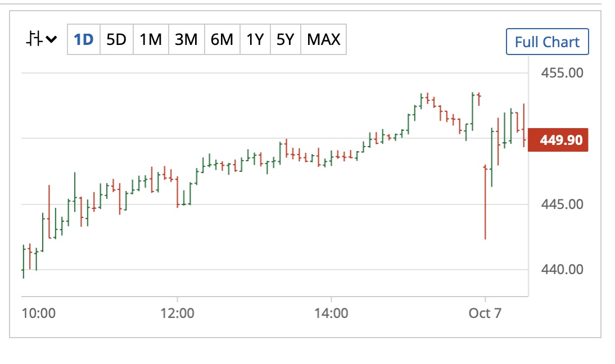Expand the chart type chevron dropdown
The image size is (615, 364).
coord(51,39)
